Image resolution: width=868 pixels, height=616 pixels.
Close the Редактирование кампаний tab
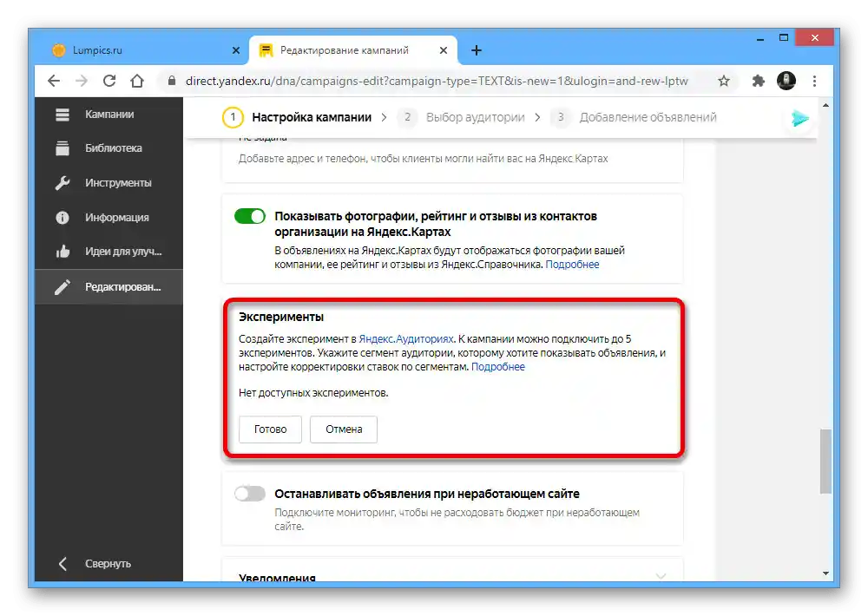[x=444, y=50]
